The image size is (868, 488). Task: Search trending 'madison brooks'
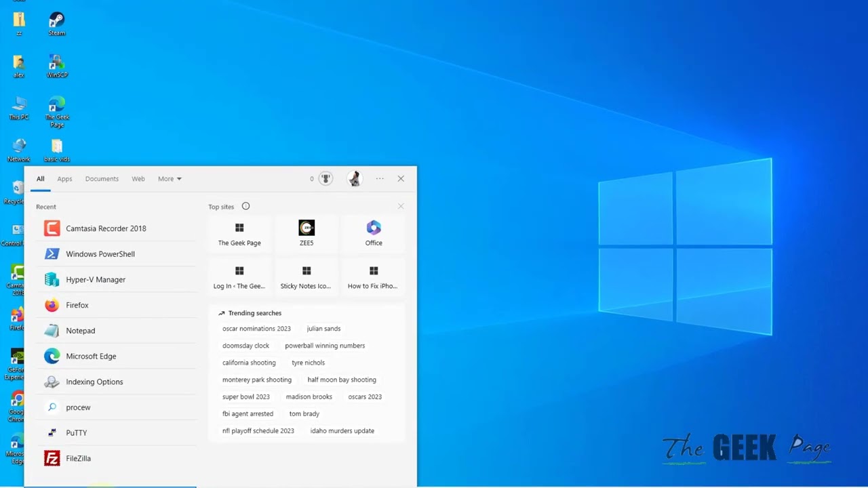tap(309, 396)
